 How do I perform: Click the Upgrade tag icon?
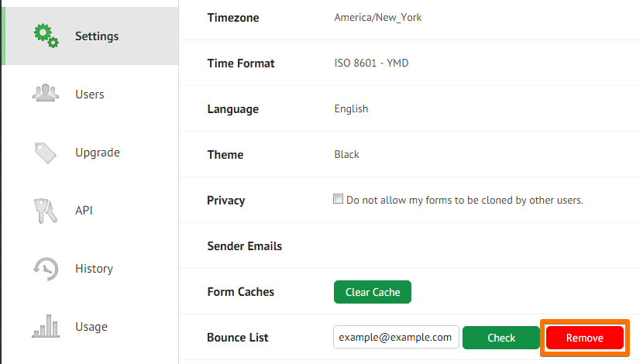[46, 153]
